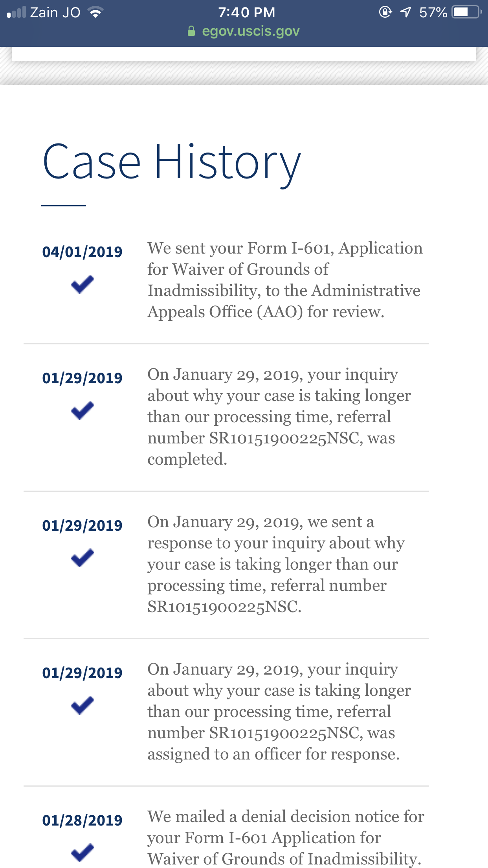This screenshot has height=868, width=488.
Task: Tap the orientation lock status icon
Action: pos(385,12)
